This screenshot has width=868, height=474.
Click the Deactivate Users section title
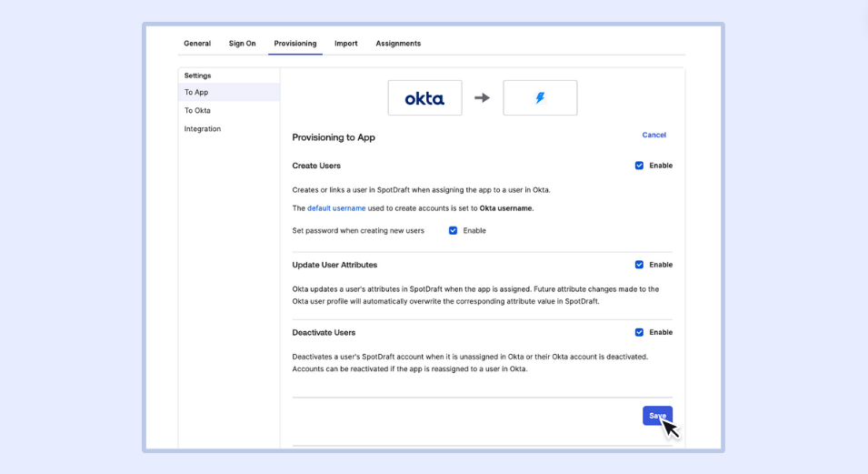click(324, 333)
